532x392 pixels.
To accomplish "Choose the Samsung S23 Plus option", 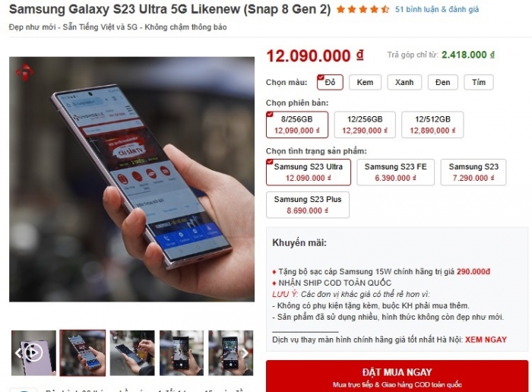I will (308, 205).
